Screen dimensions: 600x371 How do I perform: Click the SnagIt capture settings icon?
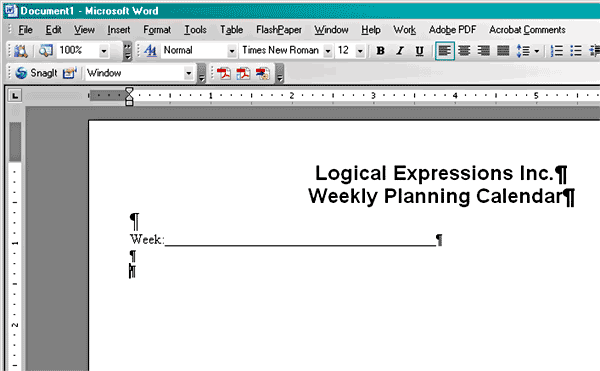click(70, 73)
